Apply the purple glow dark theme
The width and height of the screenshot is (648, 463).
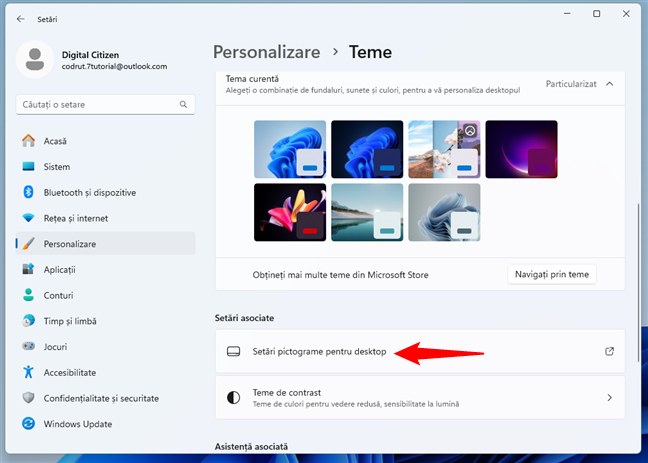tap(521, 149)
